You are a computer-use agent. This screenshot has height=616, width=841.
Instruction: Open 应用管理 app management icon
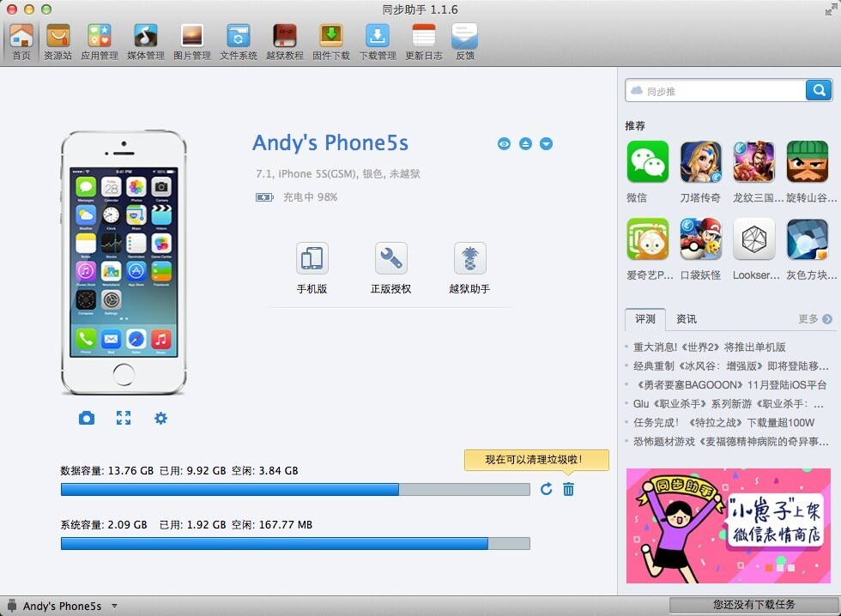click(100, 42)
